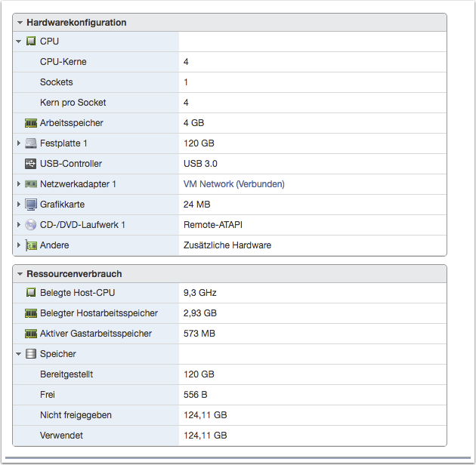Image resolution: width=476 pixels, height=465 pixels.
Task: Expand the Grafikkarte row
Action: (19, 205)
